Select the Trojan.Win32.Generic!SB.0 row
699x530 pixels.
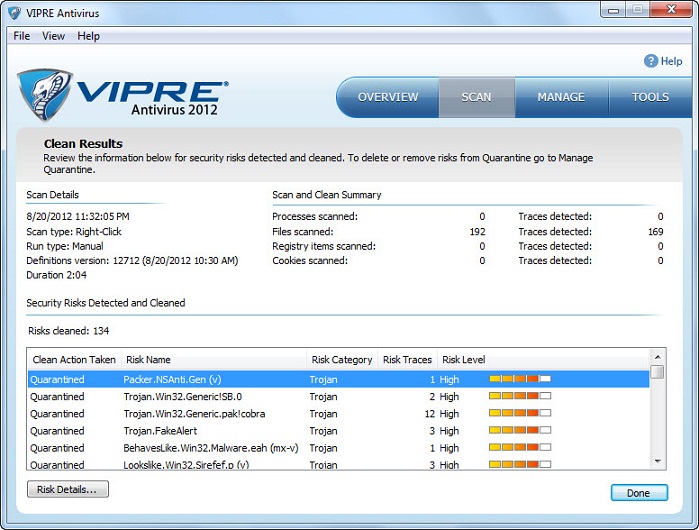pyautogui.click(x=338, y=396)
